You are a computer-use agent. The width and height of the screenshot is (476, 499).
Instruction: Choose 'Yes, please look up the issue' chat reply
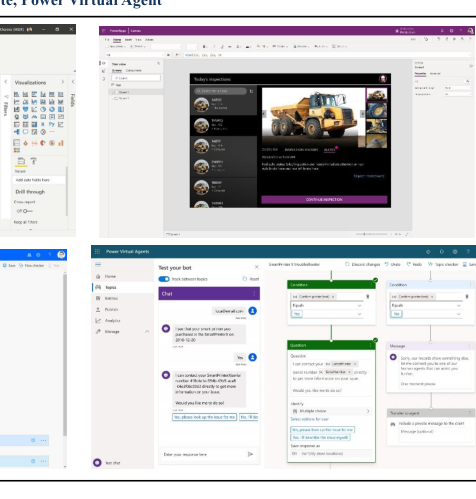pyautogui.click(x=204, y=417)
